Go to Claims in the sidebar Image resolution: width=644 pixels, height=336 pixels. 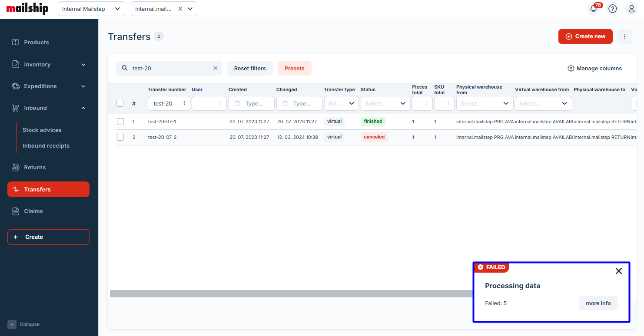click(33, 211)
